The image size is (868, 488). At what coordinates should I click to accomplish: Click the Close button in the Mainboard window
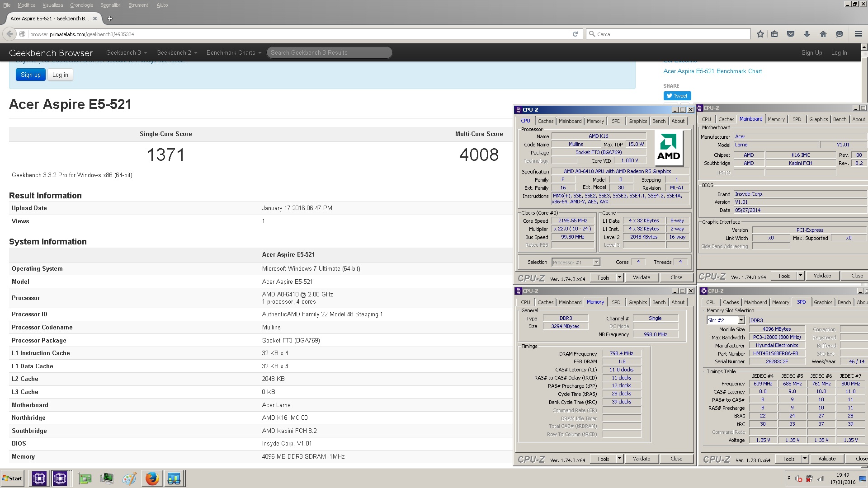[x=857, y=276]
